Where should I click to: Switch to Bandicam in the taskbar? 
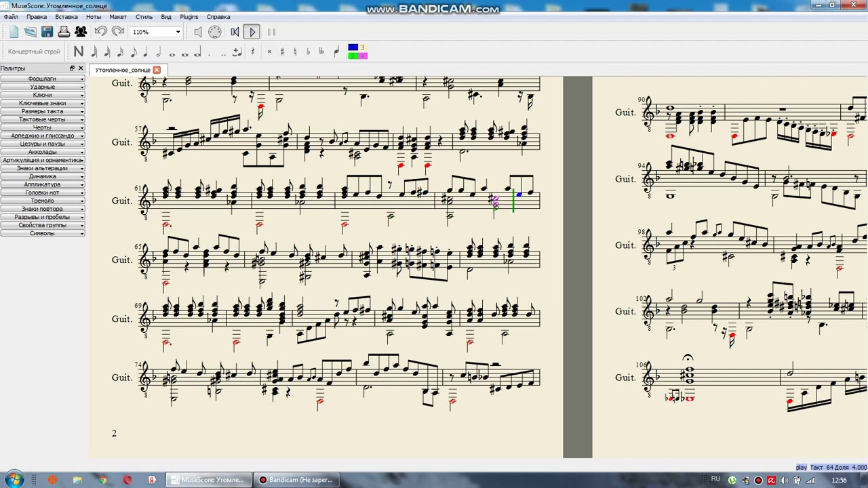point(296,480)
